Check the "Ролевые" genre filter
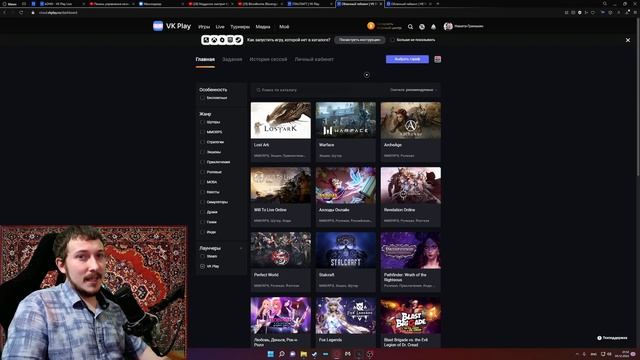The width and height of the screenshot is (640, 360). [202, 172]
